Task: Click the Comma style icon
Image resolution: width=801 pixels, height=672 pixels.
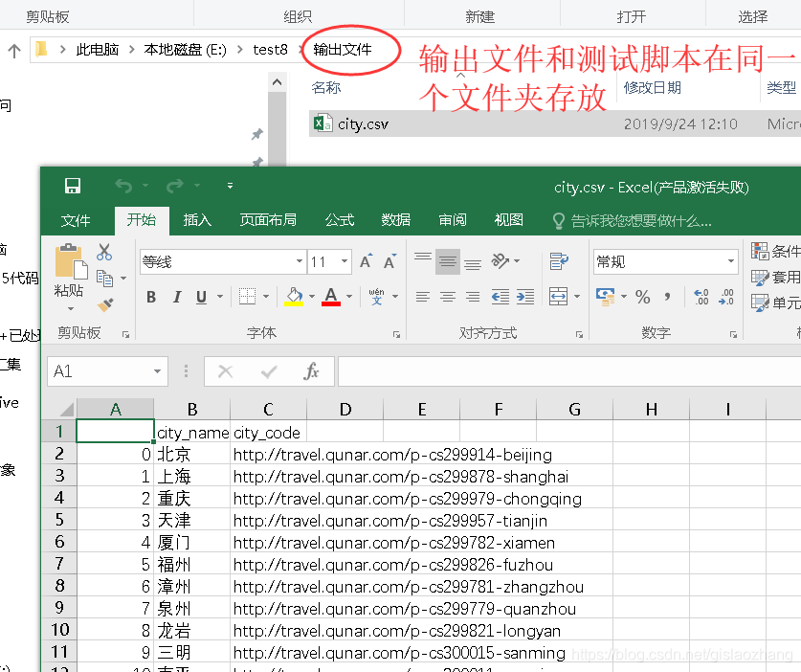Action: point(668,297)
